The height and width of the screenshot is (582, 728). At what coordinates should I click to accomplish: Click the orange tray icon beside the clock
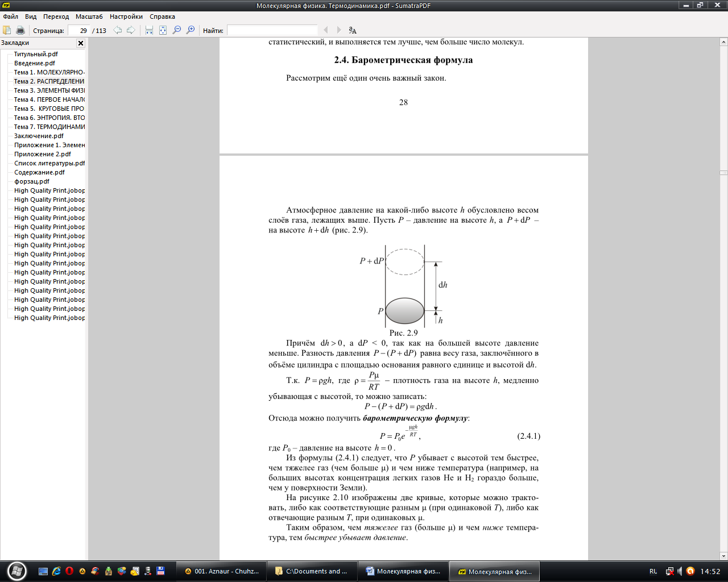690,571
